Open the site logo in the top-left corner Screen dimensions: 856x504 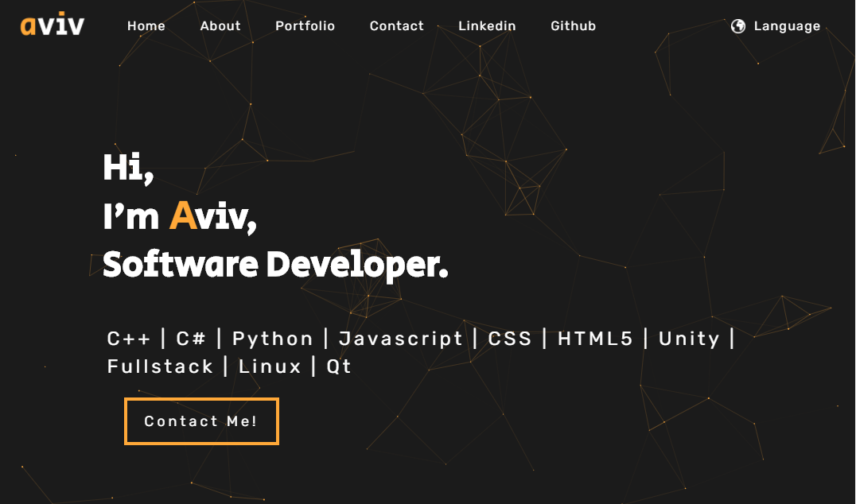tap(50, 25)
